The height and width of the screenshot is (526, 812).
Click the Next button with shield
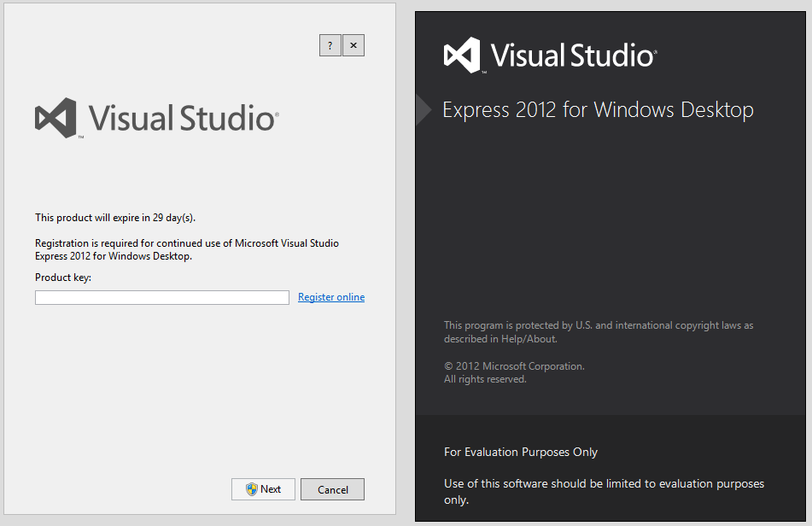click(x=263, y=489)
